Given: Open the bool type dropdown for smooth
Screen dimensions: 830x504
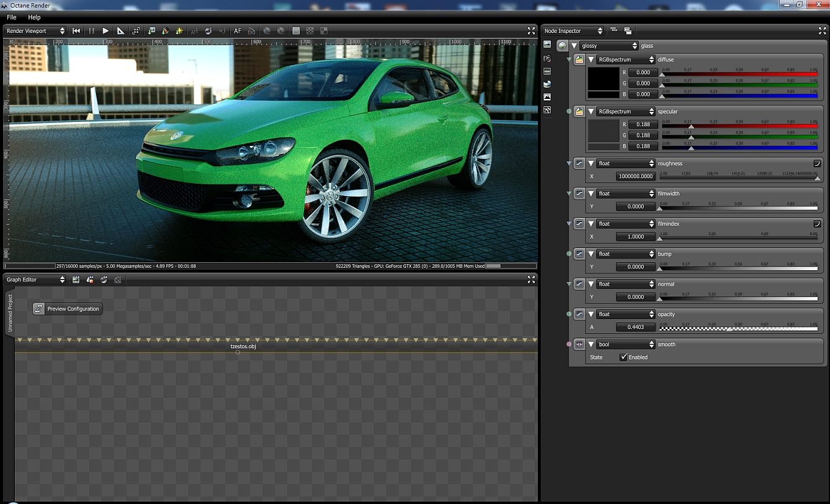Looking at the screenshot, I should (x=626, y=344).
